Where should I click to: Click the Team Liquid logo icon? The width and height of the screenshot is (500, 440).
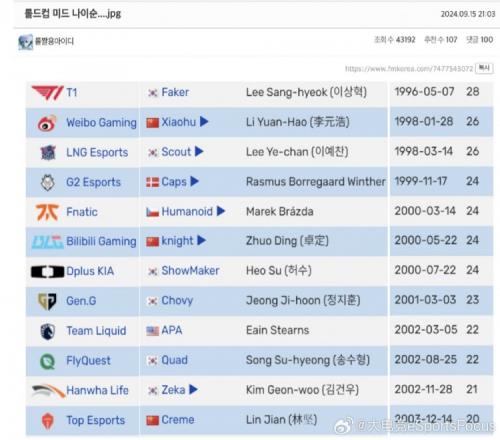click(47, 331)
